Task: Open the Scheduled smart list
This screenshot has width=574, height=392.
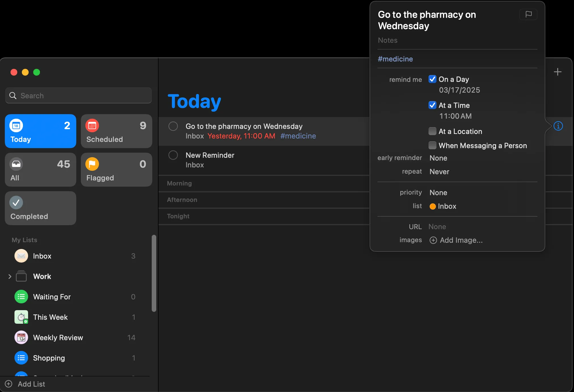Action: tap(116, 131)
